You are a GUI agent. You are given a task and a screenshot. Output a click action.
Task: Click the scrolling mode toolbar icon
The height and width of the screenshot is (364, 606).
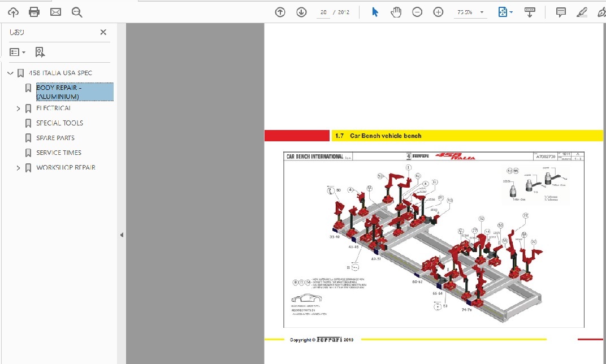[530, 12]
